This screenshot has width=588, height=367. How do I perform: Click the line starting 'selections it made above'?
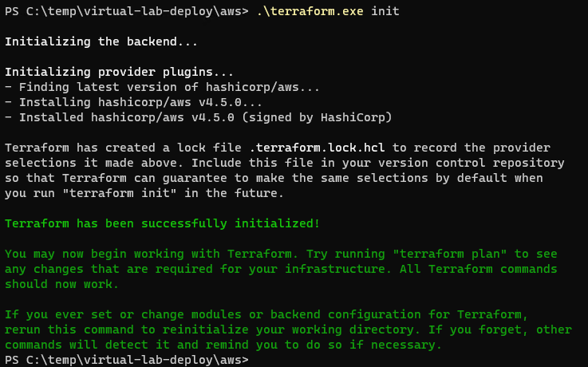coord(284,163)
